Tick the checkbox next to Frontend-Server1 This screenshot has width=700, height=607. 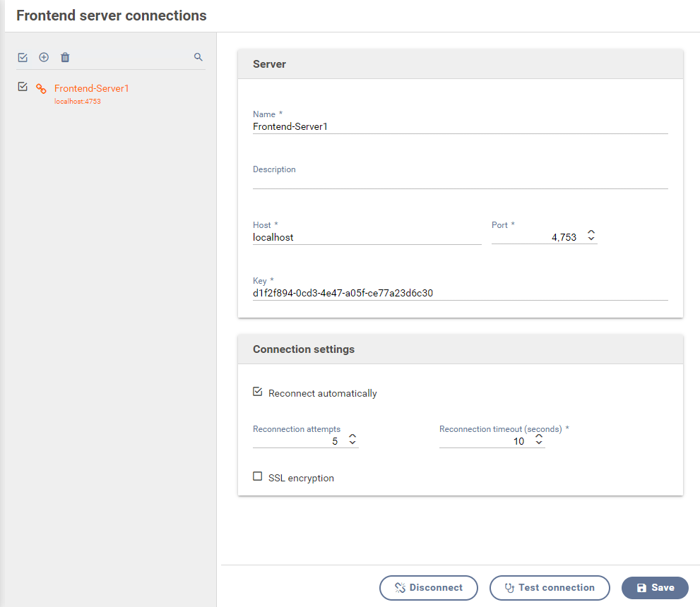pyautogui.click(x=23, y=87)
